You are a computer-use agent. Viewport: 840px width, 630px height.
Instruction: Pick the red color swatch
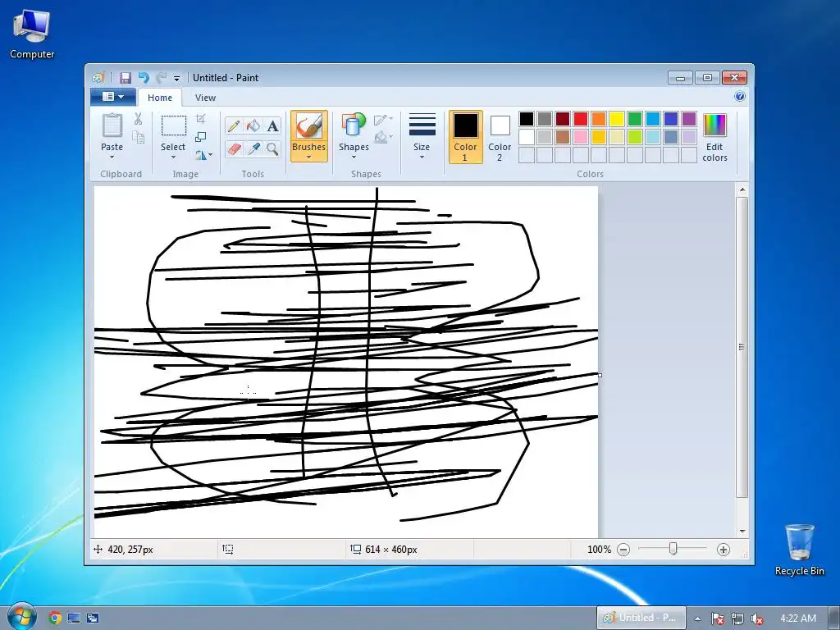[x=581, y=119]
